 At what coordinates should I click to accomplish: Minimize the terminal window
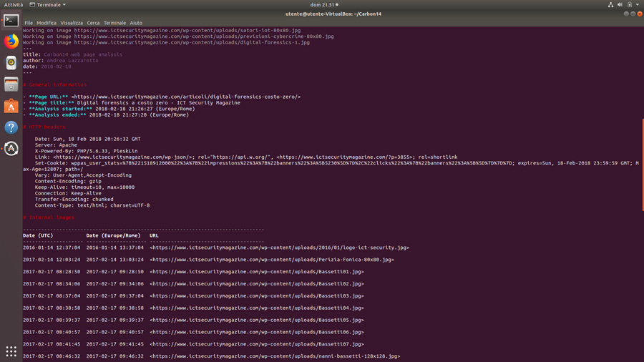click(x=626, y=14)
